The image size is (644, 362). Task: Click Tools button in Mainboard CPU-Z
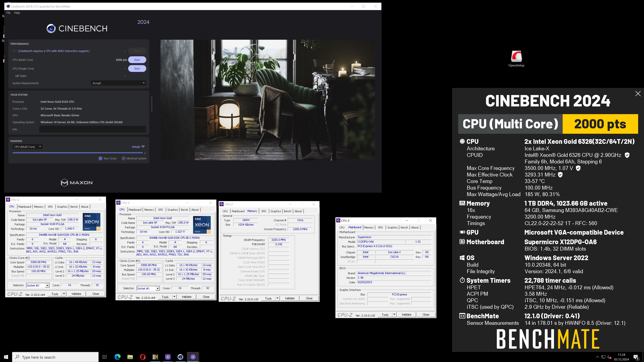click(x=385, y=315)
